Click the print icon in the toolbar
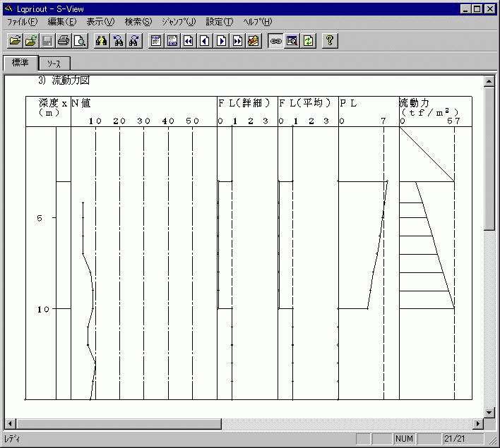Image resolution: width=500 pixels, height=448 pixels. (x=64, y=41)
